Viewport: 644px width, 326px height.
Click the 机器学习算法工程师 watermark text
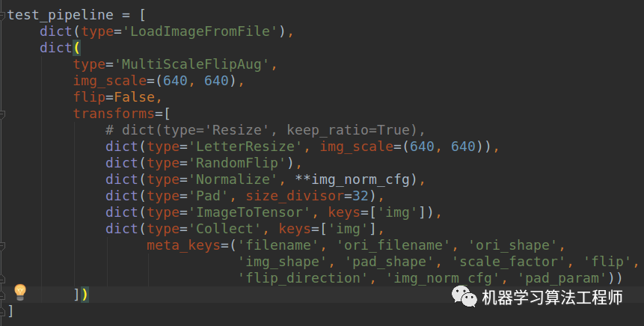553,298
